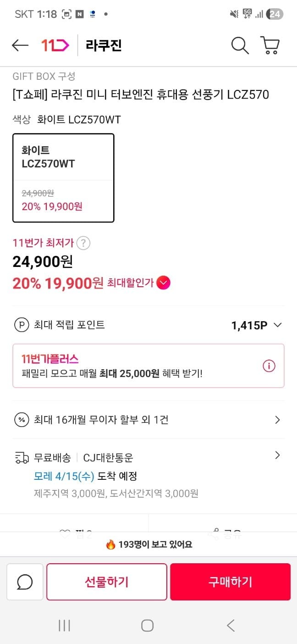This screenshot has width=297, height=644.
Task: Tap the 구매하기 button
Action: tap(230, 582)
